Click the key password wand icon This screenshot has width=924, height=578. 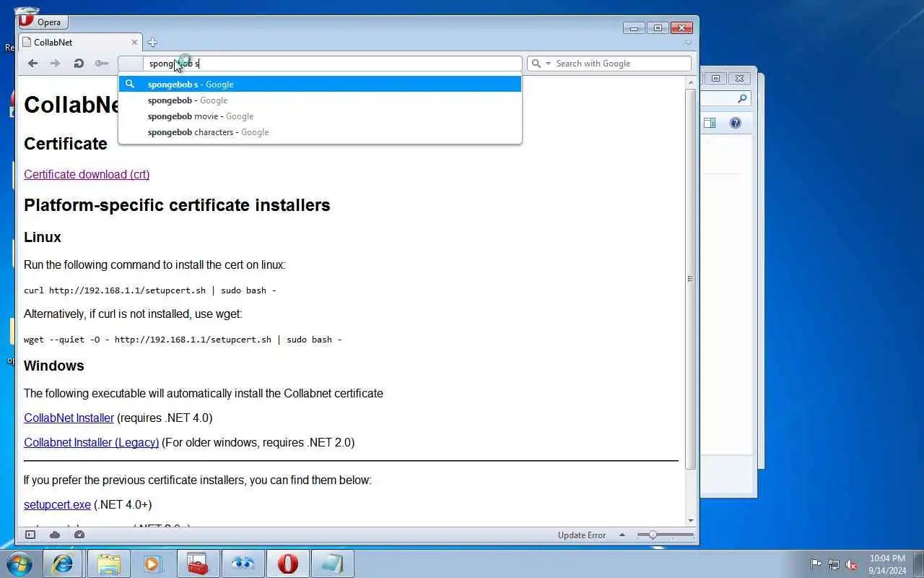[102, 64]
